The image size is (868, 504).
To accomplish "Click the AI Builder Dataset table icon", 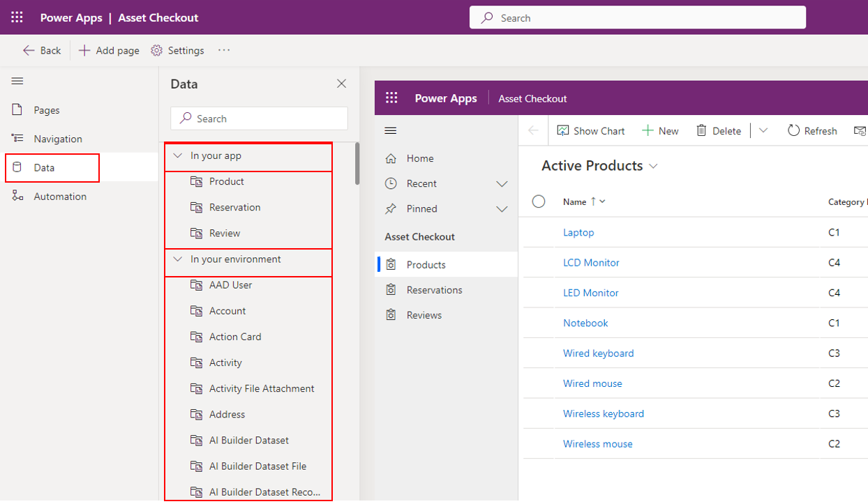I will [x=196, y=440].
